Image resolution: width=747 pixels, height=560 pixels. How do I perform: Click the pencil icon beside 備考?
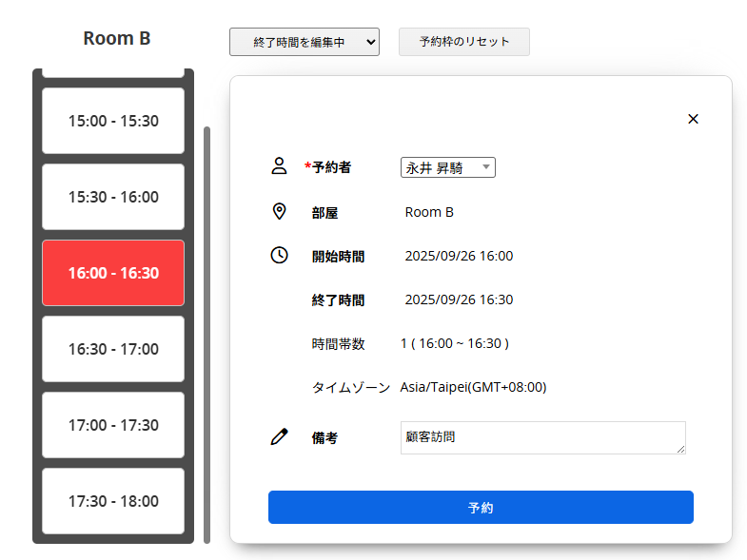279,437
